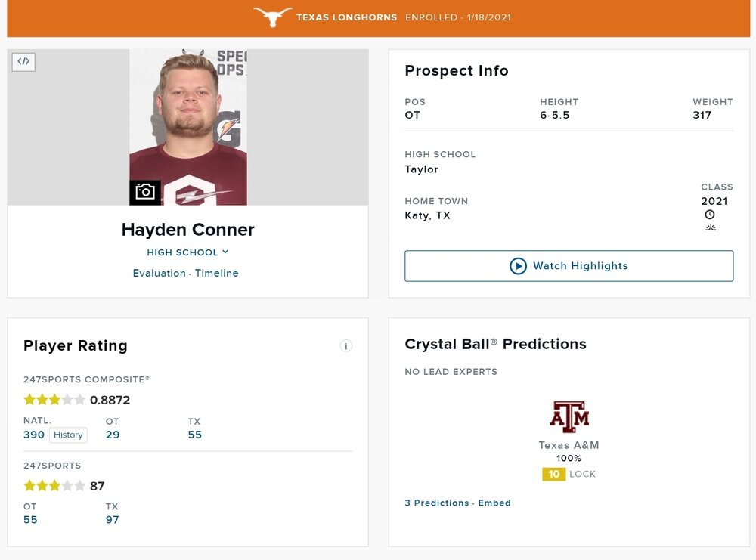Image resolution: width=756 pixels, height=560 pixels.
Task: Click the play icon in Watch Highlights
Action: point(518,266)
